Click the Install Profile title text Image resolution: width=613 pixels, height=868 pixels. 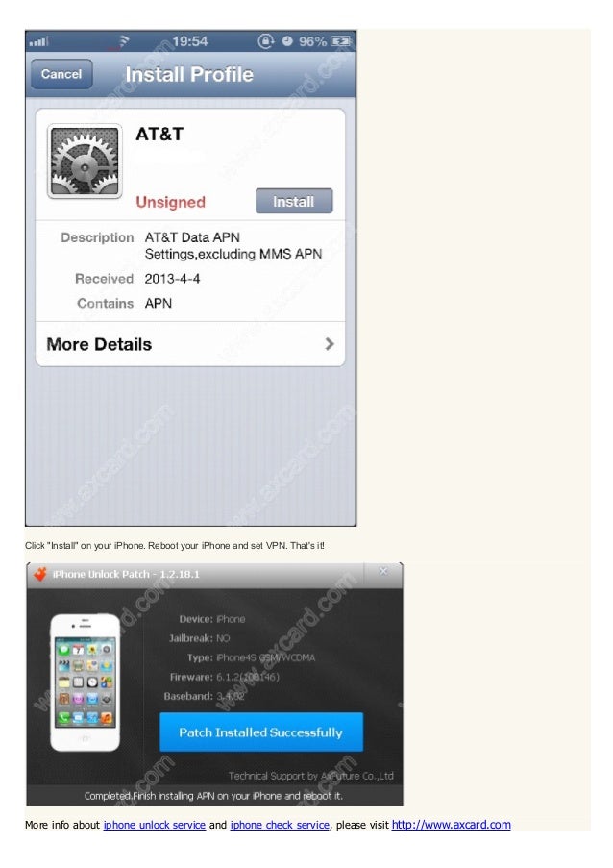189,74
